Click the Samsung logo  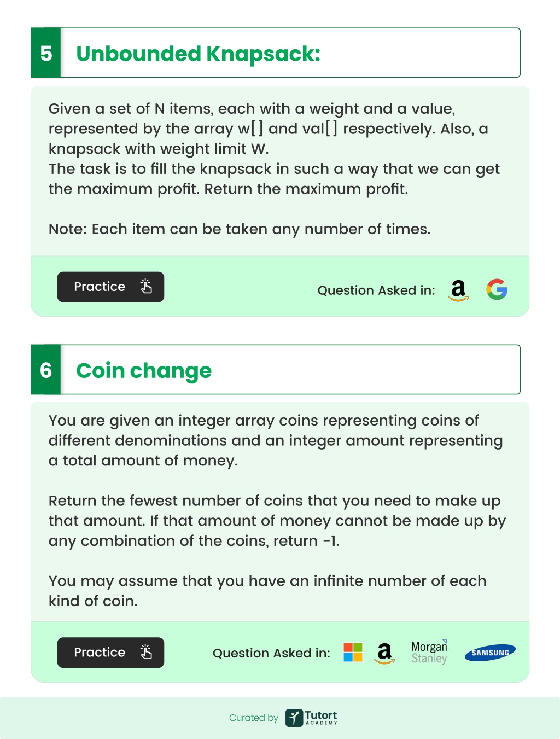[490, 653]
